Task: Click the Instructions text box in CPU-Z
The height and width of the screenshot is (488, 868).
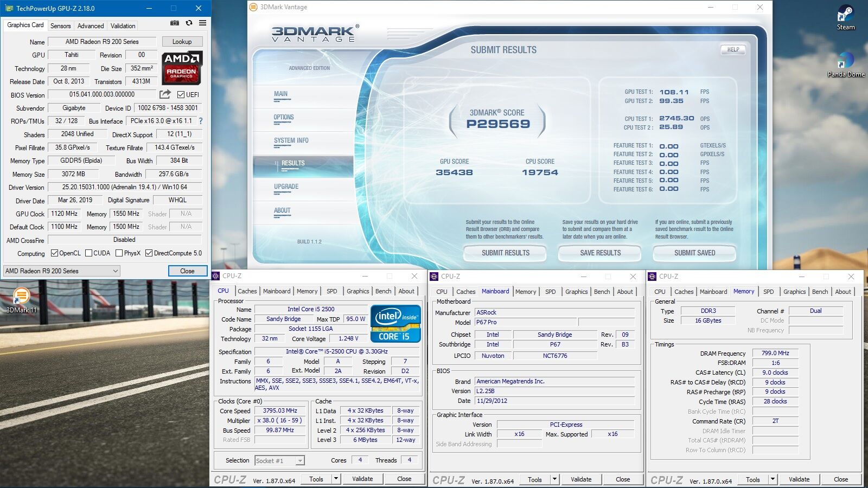Action: pos(337,384)
